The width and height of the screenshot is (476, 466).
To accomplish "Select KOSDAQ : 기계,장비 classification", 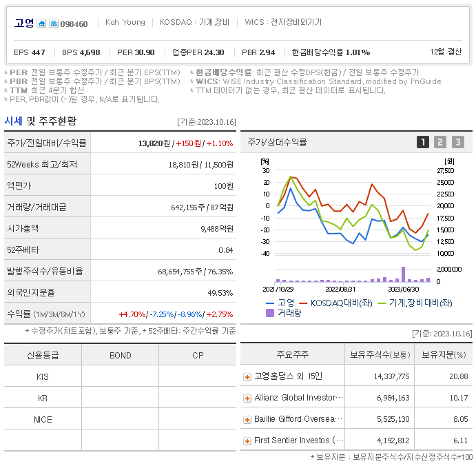I will coord(194,22).
